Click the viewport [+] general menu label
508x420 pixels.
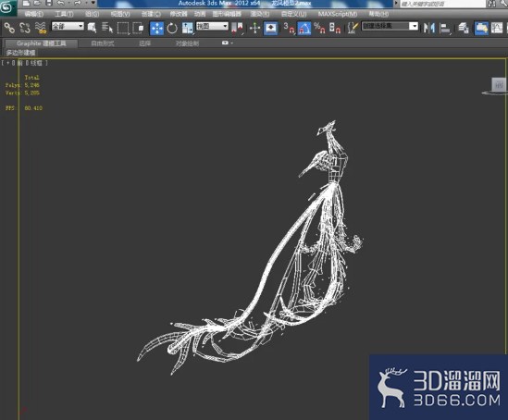[7, 63]
